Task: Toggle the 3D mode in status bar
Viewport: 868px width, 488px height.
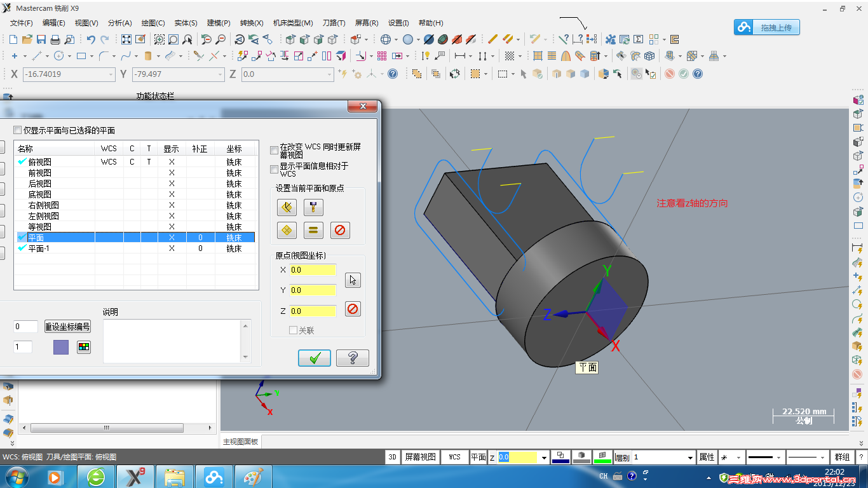Action: 393,457
